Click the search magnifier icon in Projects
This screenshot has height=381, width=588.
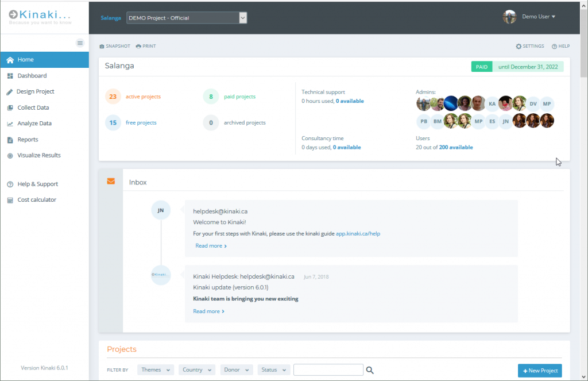click(x=370, y=370)
